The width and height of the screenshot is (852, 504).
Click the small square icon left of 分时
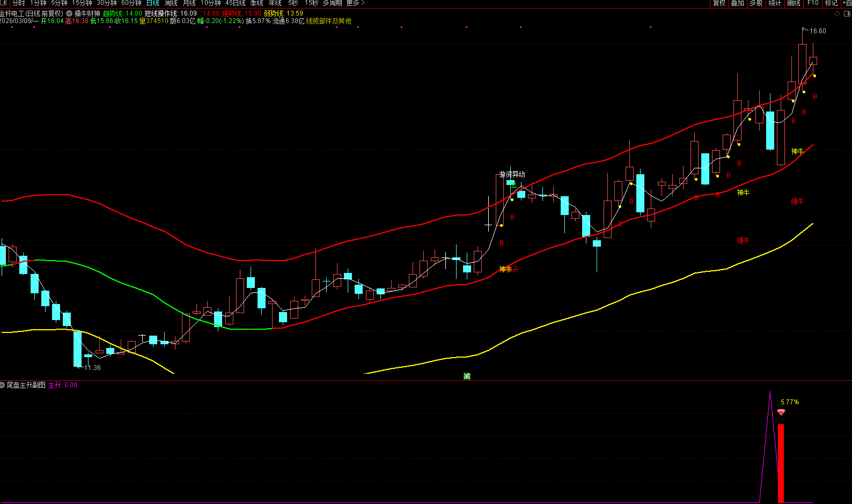pos(4,3)
